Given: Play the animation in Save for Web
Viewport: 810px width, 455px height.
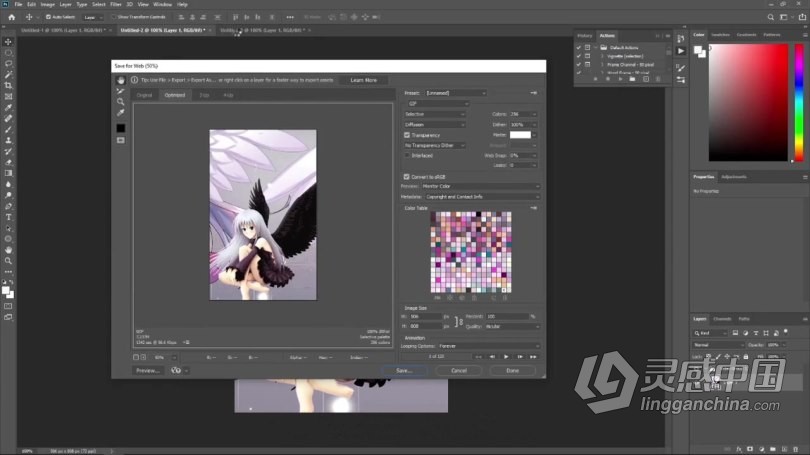Looking at the screenshot, I should [x=506, y=357].
